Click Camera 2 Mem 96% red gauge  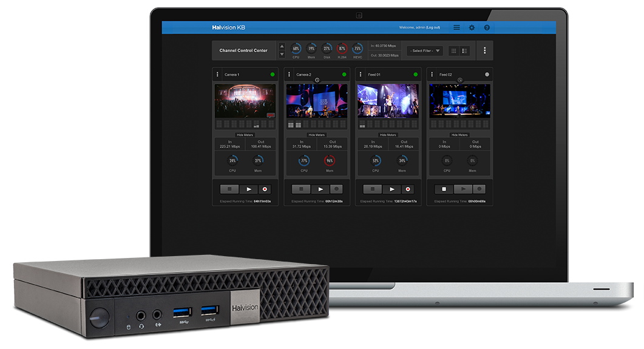click(330, 160)
